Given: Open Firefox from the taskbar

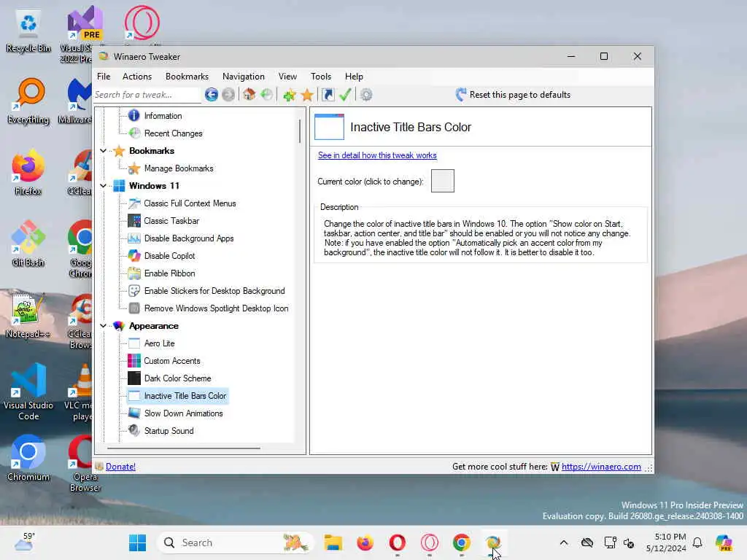Looking at the screenshot, I should click(365, 542).
